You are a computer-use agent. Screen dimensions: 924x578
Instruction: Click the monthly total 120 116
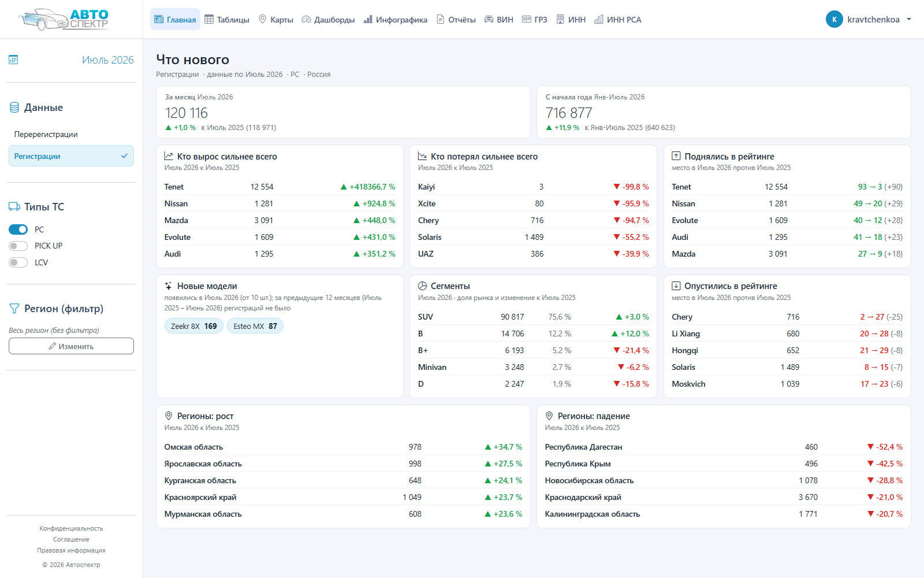(x=187, y=113)
